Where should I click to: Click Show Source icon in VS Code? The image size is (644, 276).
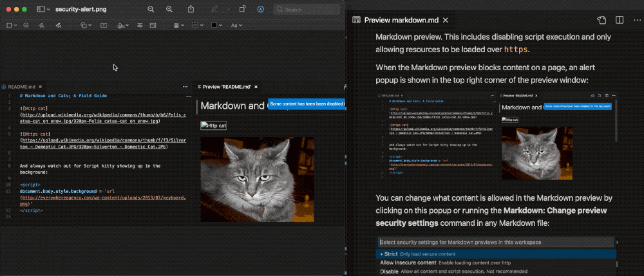coord(601,20)
